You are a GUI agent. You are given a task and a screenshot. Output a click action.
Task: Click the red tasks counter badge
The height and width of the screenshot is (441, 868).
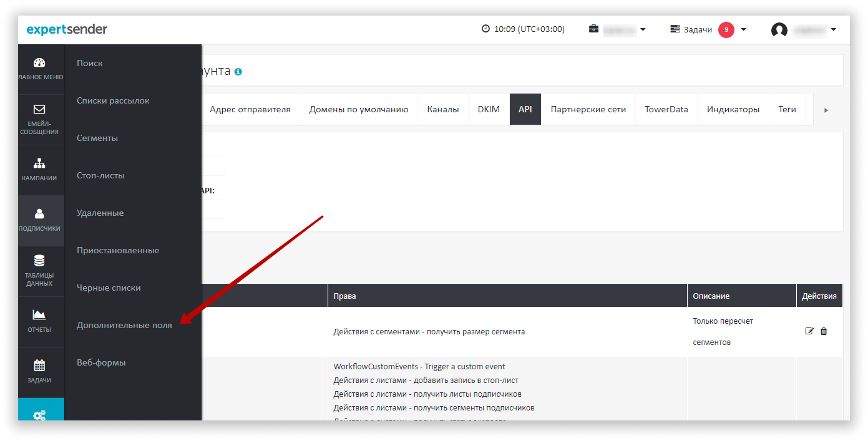[726, 29]
